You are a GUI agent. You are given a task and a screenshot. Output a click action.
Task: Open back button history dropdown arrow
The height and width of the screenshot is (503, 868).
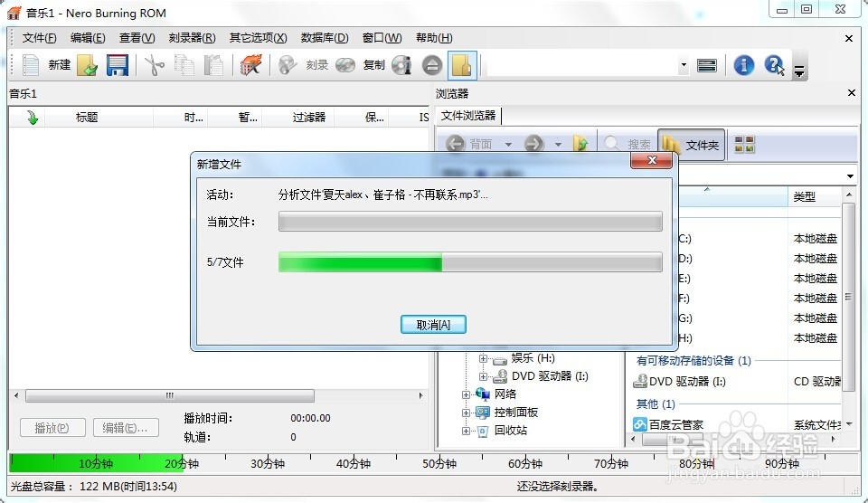(x=508, y=145)
